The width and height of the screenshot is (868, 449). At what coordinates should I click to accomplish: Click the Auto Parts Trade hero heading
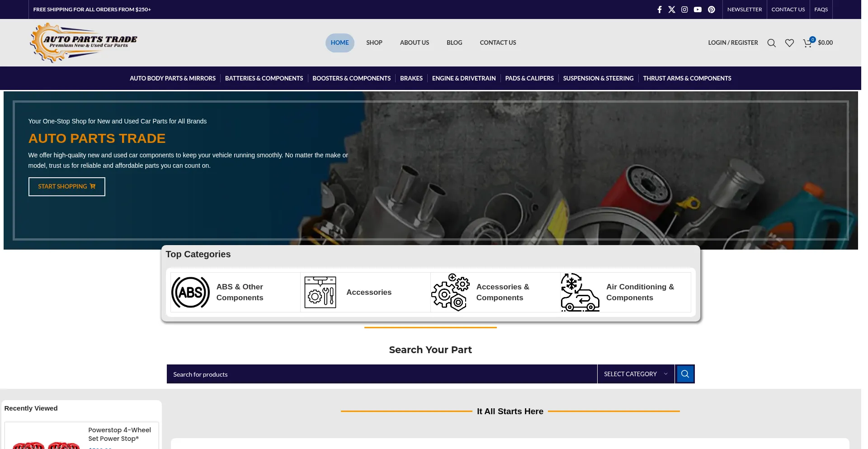(98, 139)
